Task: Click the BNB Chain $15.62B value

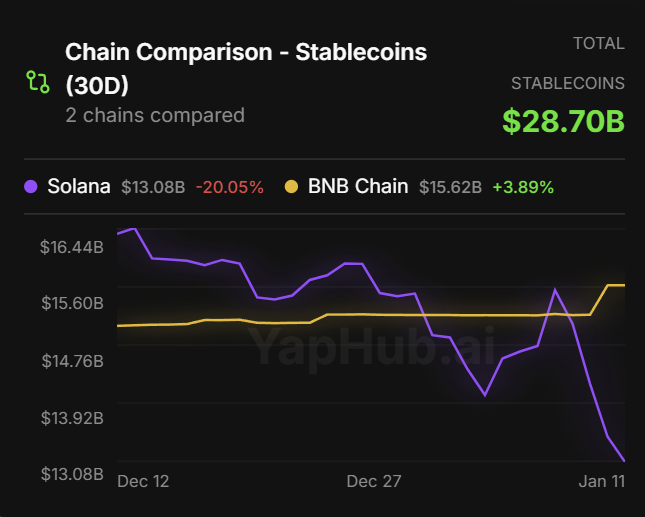Action: (x=450, y=187)
